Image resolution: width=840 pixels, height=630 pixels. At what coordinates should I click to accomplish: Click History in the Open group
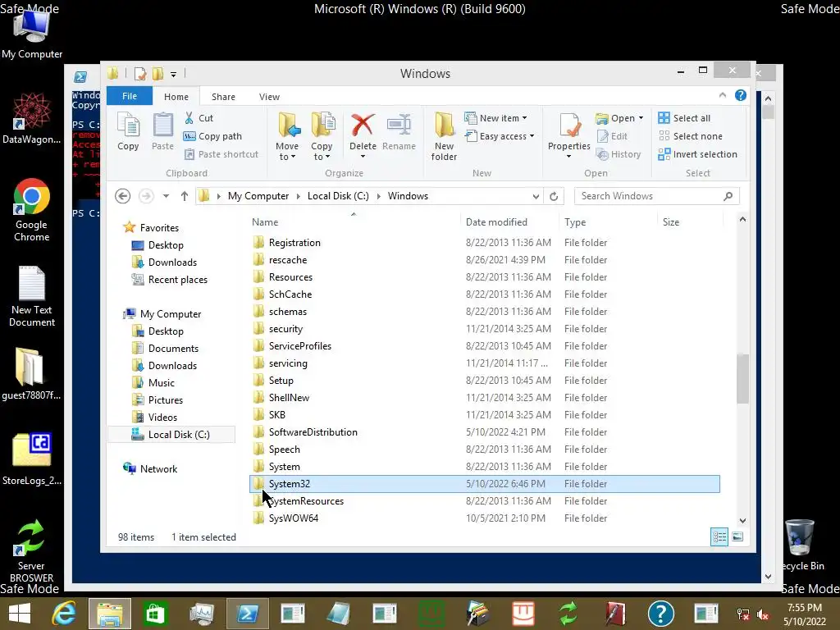[619, 154]
